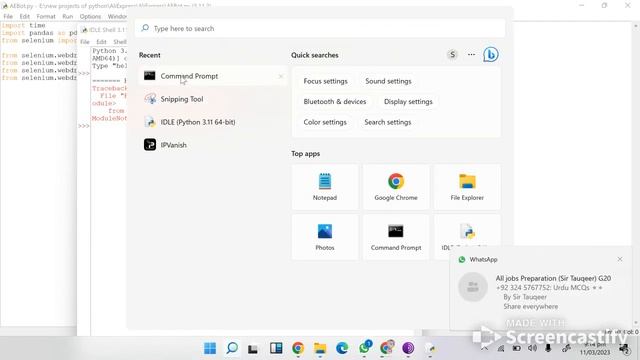Open the S user account badge
The image size is (640, 360).
(x=452, y=55)
